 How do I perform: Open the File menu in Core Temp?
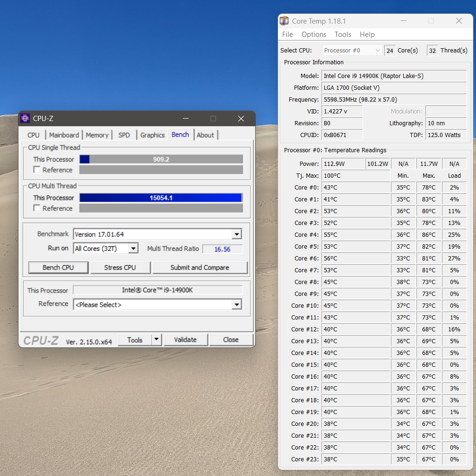pos(287,35)
